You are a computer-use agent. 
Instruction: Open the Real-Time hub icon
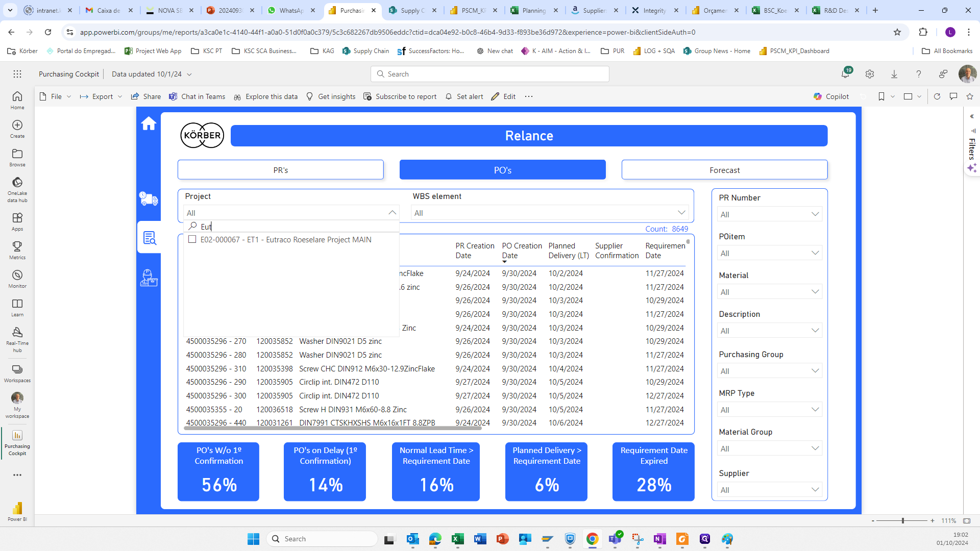point(17,339)
